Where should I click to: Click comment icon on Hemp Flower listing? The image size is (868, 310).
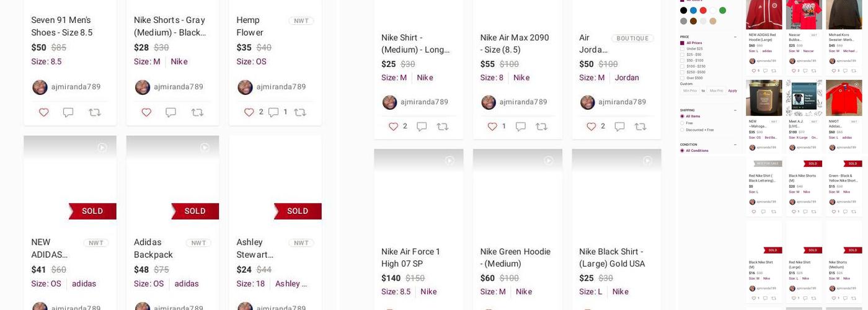pos(273,112)
